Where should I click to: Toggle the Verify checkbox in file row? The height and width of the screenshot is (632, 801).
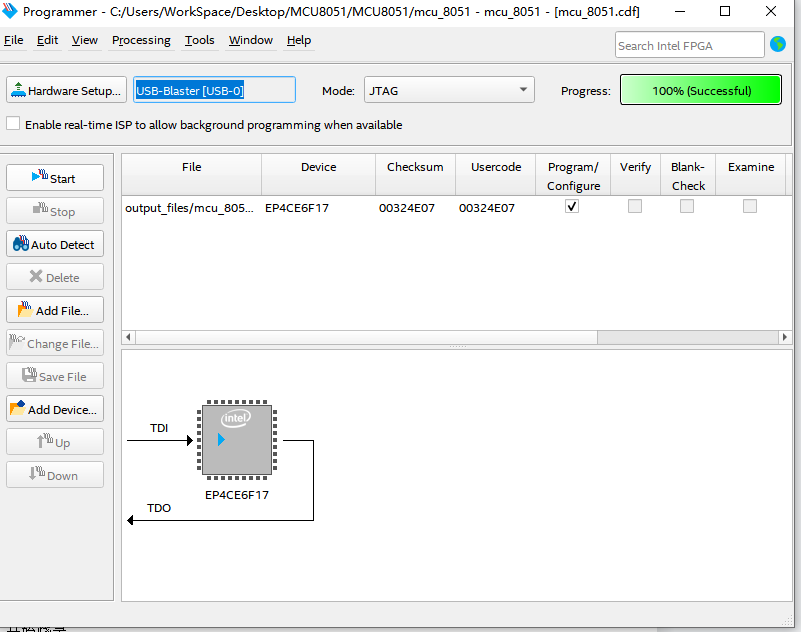[635, 207]
